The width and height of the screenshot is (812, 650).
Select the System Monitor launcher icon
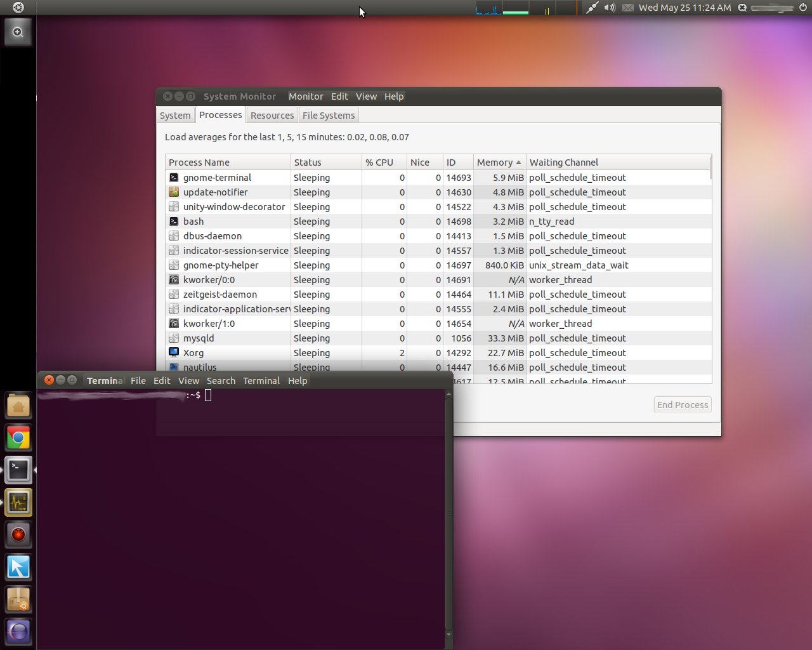coord(18,503)
